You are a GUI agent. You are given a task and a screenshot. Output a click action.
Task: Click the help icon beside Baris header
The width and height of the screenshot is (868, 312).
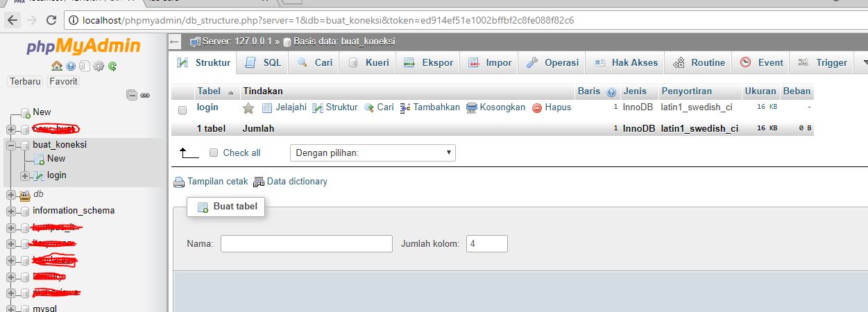click(611, 92)
